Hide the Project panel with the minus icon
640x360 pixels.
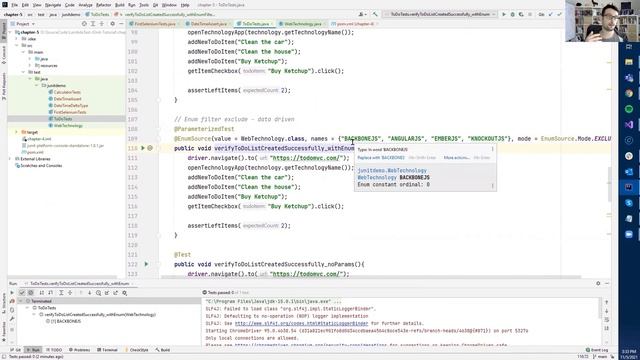(x=121, y=24)
